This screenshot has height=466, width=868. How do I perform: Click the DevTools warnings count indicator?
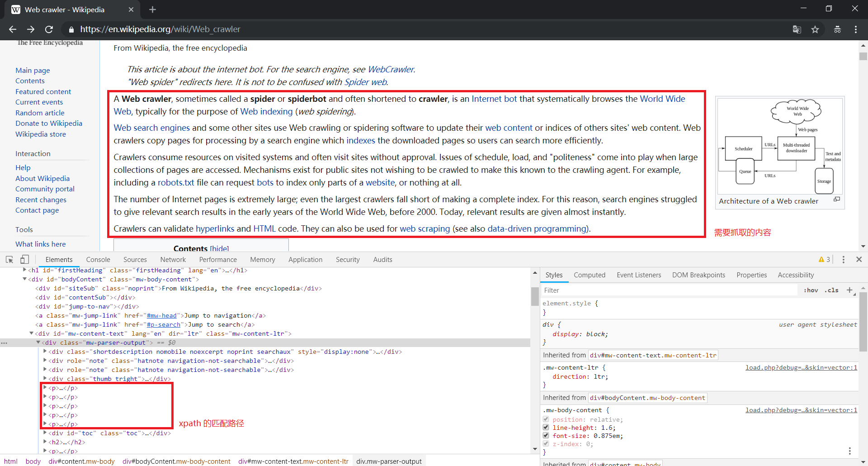tap(824, 260)
